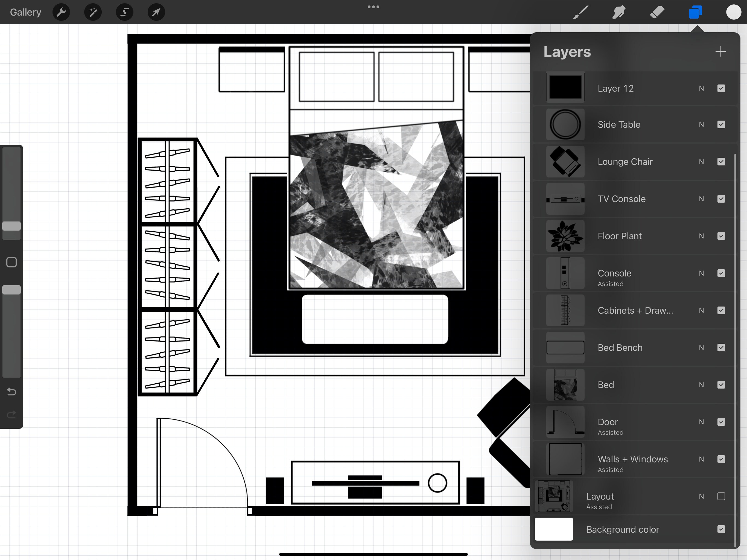Select the Eraser tool
This screenshot has width=747, height=560.
point(657,12)
